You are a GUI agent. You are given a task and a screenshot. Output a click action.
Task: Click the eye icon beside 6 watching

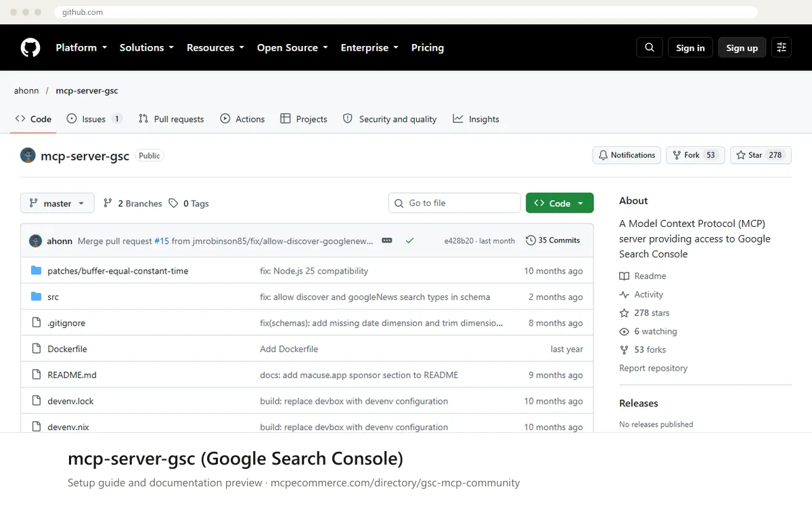coord(625,331)
